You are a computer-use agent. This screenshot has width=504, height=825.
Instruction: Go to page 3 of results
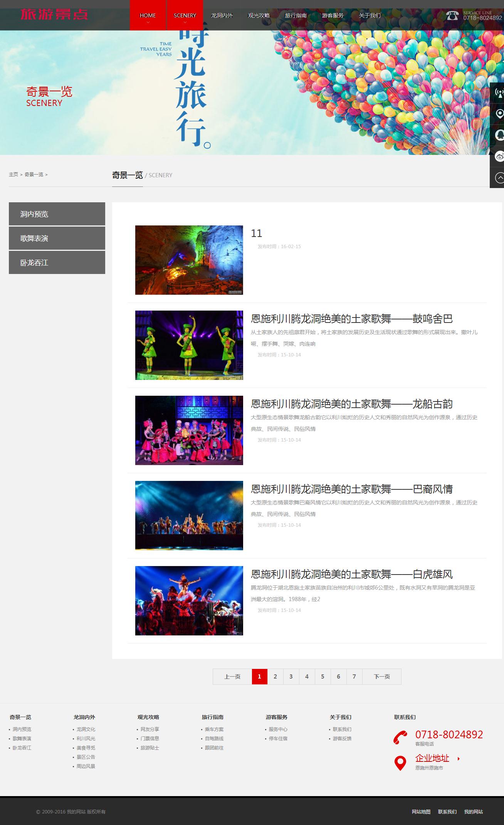[291, 676]
